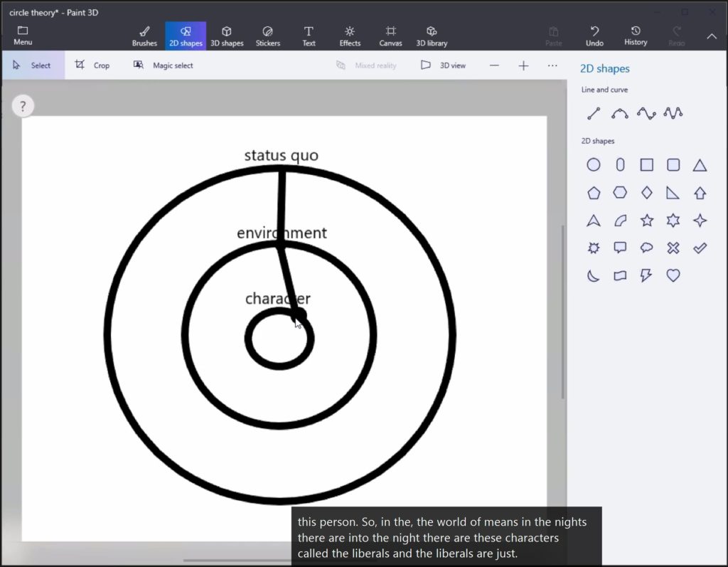Enable Magic select tool
The height and width of the screenshot is (567, 728).
(x=163, y=65)
